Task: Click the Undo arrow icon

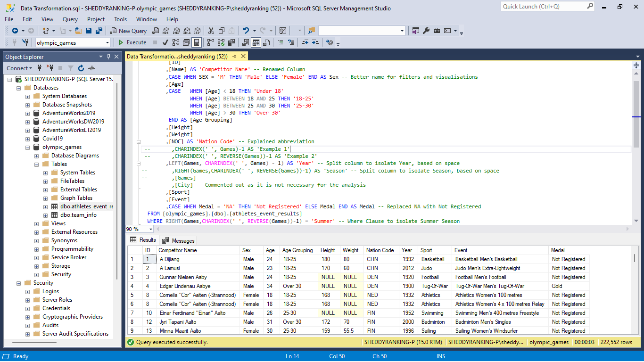Action: click(x=246, y=31)
